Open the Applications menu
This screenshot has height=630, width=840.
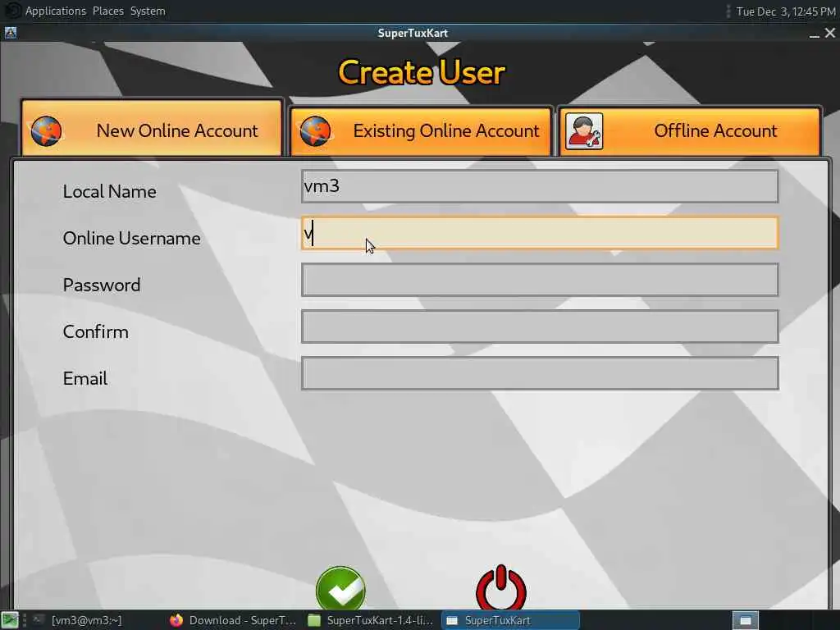[x=56, y=11]
